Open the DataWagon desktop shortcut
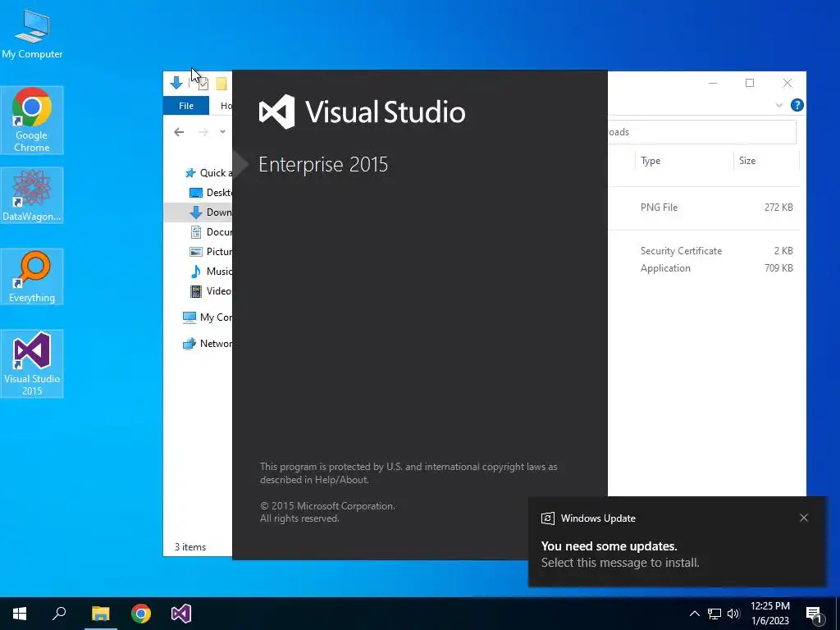This screenshot has width=840, height=630. click(32, 195)
